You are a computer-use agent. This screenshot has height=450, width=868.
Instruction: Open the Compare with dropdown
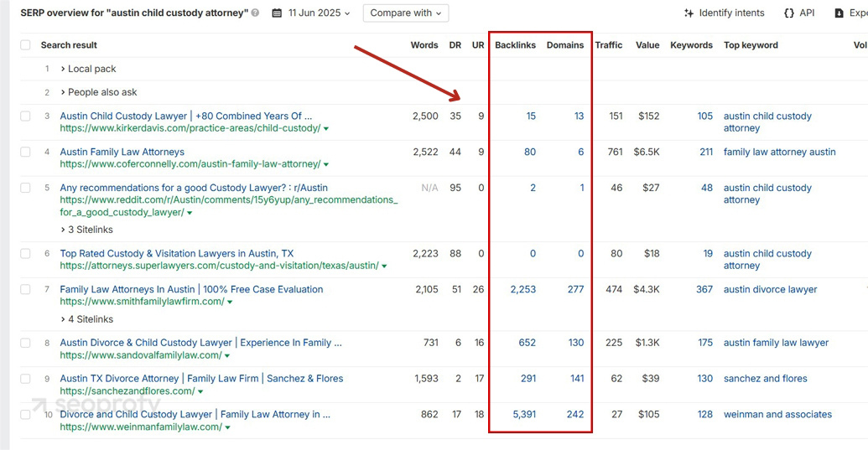pos(406,13)
